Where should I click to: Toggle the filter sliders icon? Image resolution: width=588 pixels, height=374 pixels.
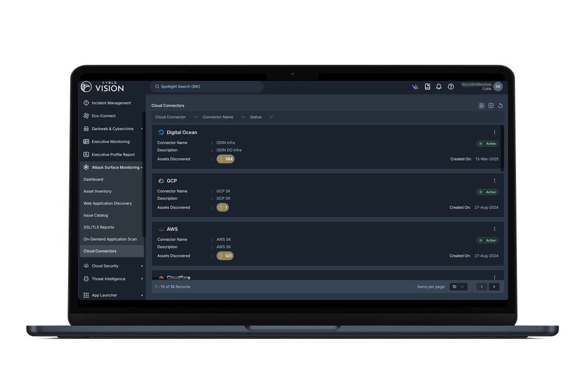point(482,105)
